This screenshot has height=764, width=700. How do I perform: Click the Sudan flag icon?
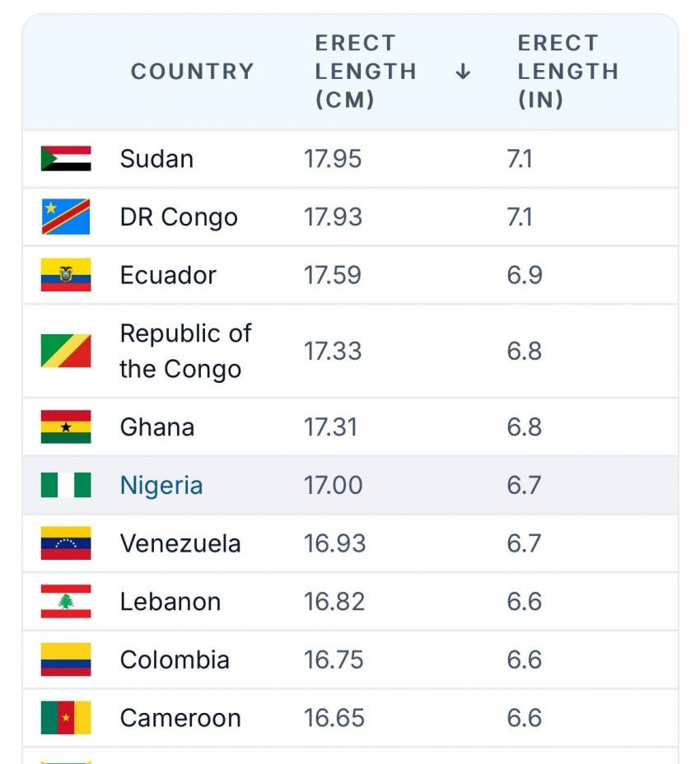click(x=66, y=158)
